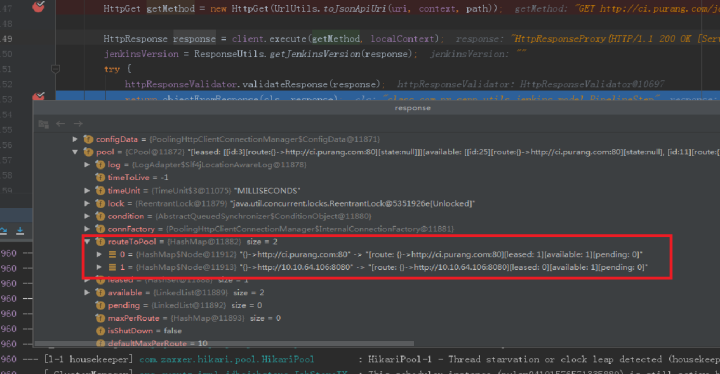
Task: Click the breakpoint marker on the highlighted return line
Action: (x=39, y=96)
